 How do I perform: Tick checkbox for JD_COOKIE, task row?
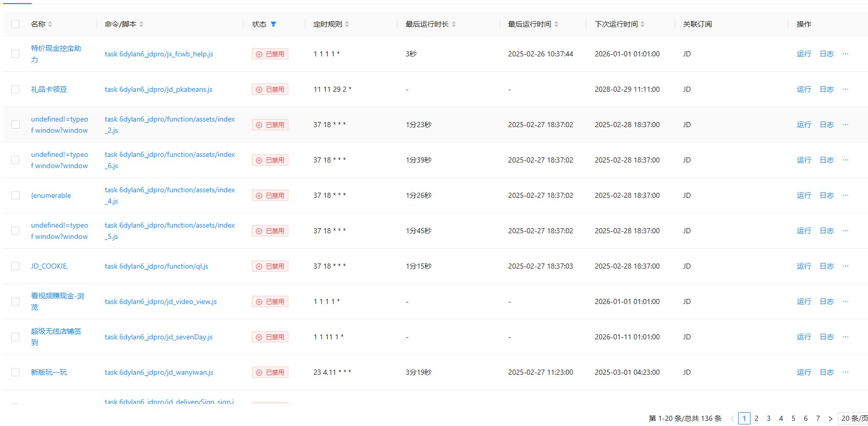pos(15,266)
